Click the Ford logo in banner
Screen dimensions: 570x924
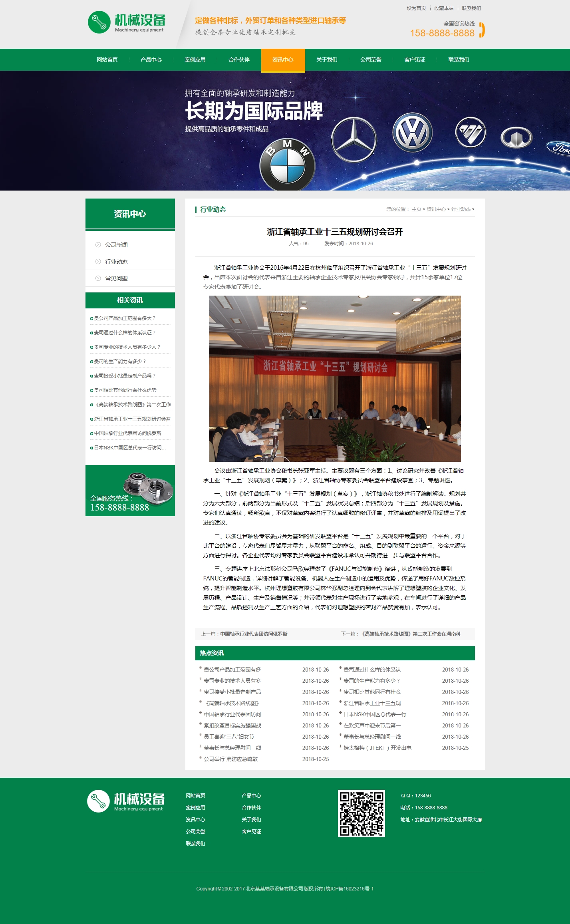(559, 148)
